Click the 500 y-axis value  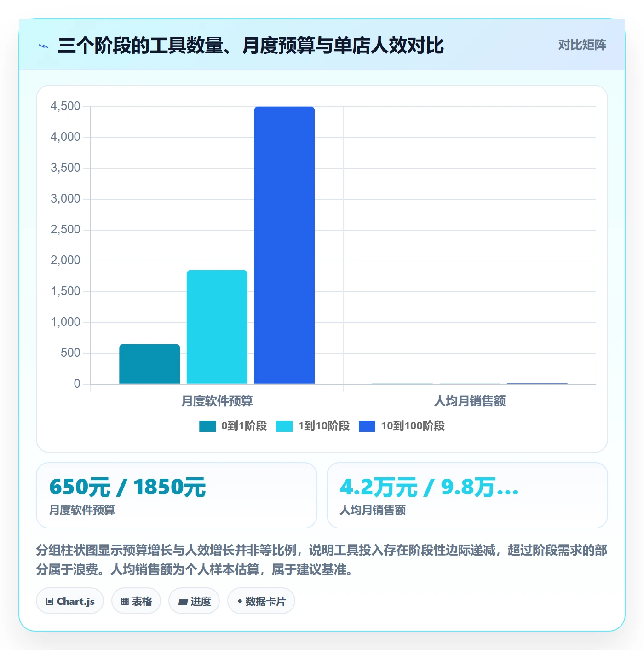[70, 353]
